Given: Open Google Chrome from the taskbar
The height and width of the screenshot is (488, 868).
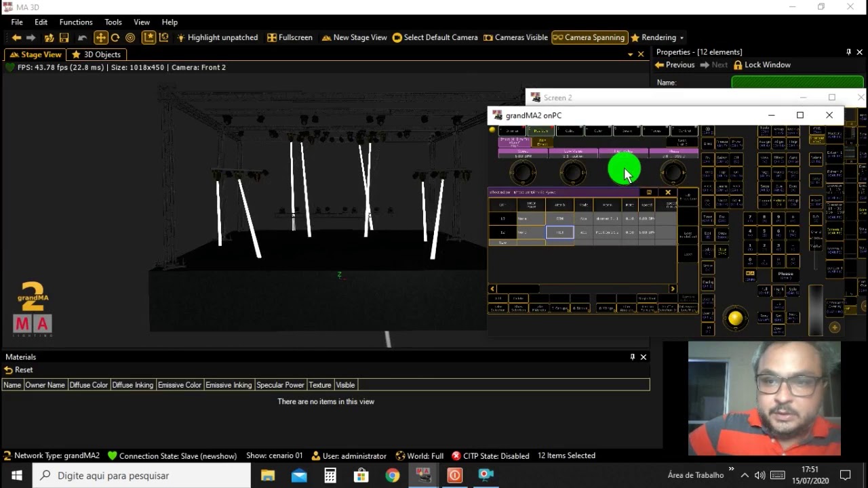Looking at the screenshot, I should pyautogui.click(x=393, y=475).
